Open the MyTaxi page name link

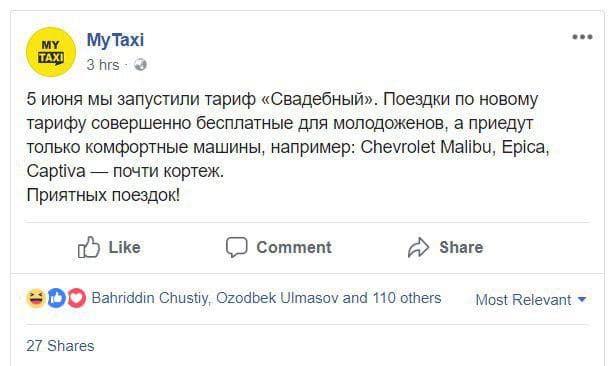coord(115,40)
